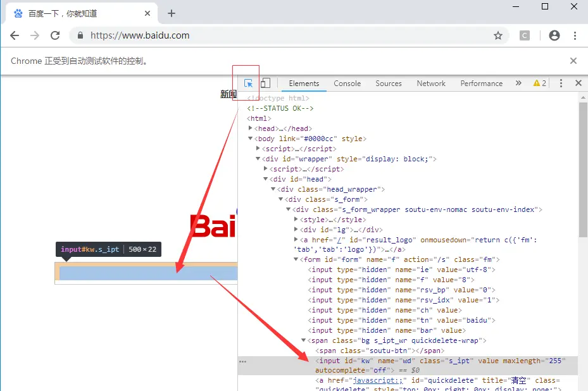This screenshot has width=588, height=391.
Task: Click the Baidu search input field
Action: (x=146, y=273)
